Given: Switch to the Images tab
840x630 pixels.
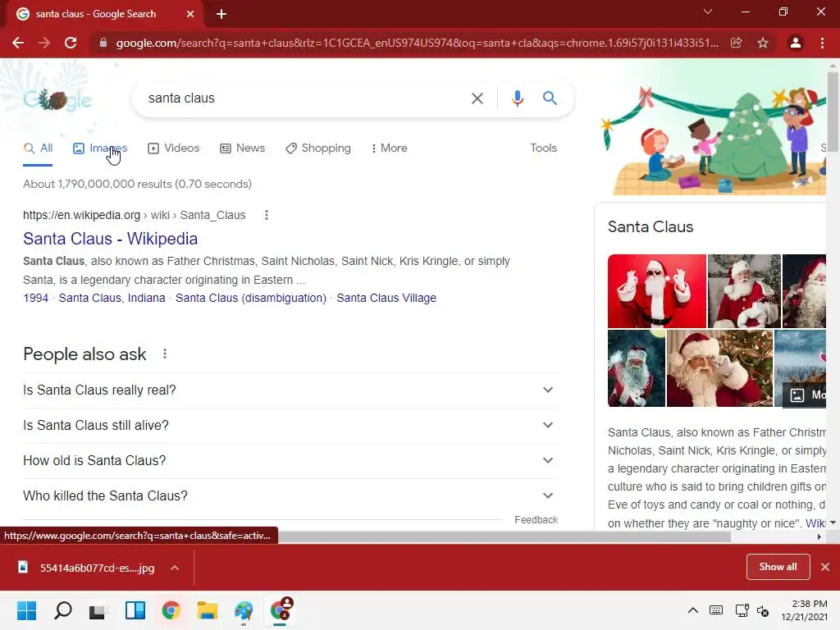Looking at the screenshot, I should click(100, 148).
